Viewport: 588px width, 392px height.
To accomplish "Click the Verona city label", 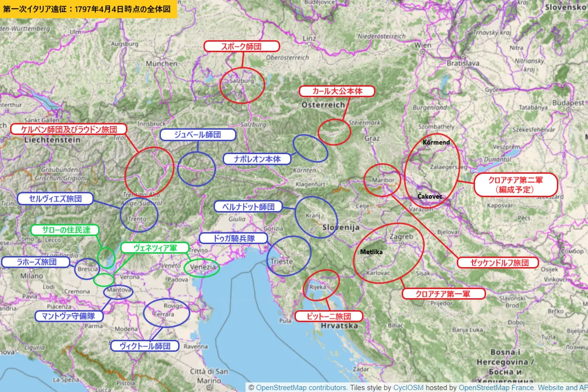I will pyautogui.click(x=131, y=277).
